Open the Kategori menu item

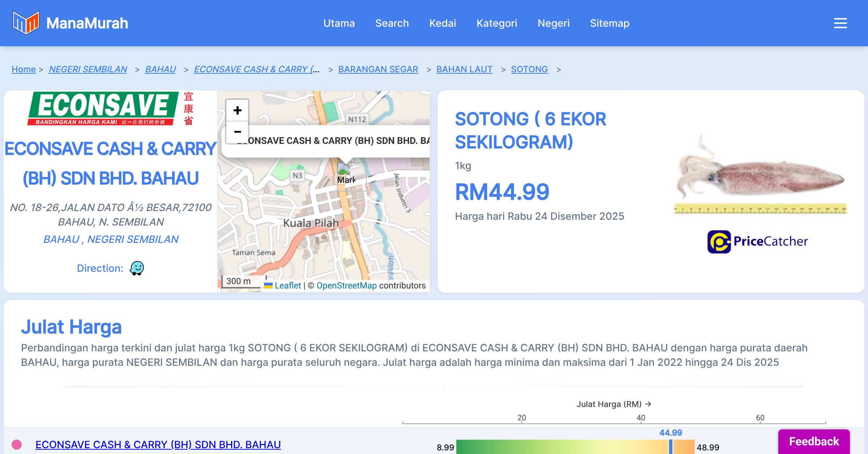point(497,23)
